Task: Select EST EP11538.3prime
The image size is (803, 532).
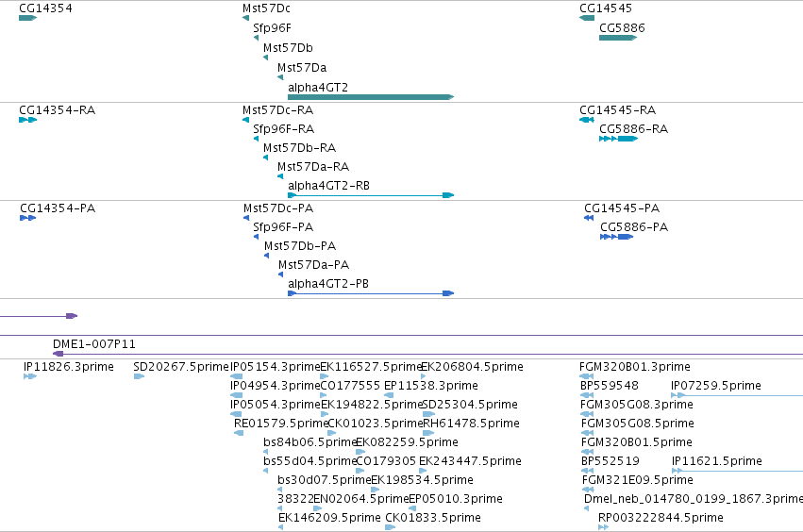Action: (430, 386)
